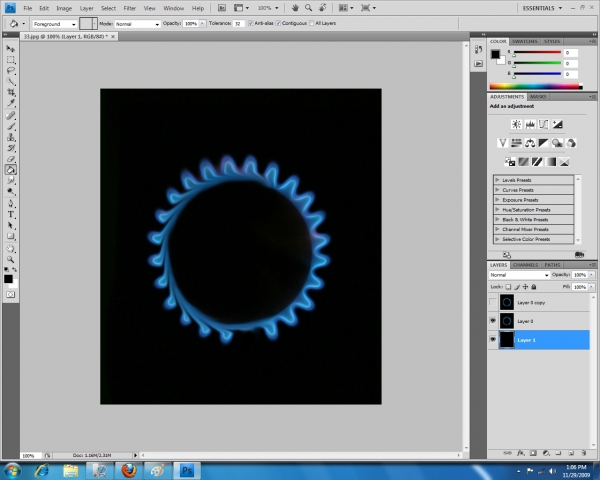Select the Type tool
Image resolution: width=600 pixels, height=480 pixels.
pos(11,214)
